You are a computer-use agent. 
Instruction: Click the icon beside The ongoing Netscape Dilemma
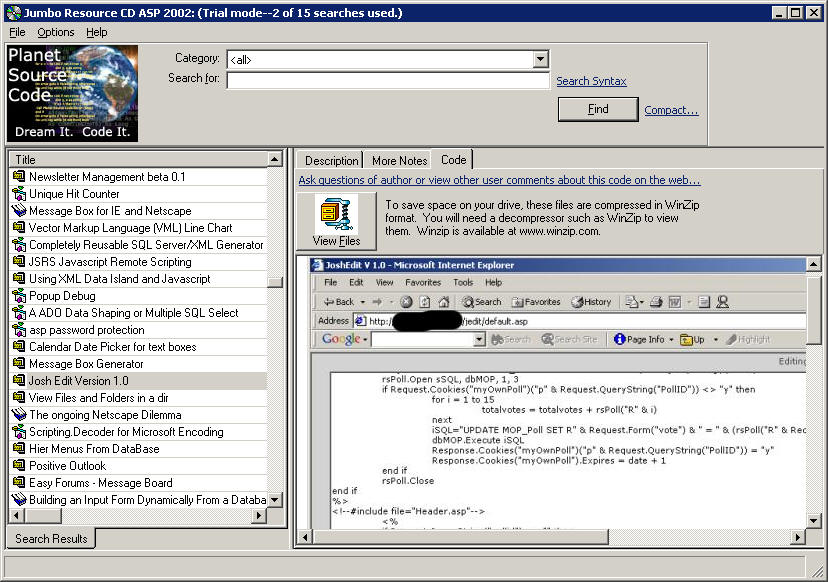tap(19, 415)
